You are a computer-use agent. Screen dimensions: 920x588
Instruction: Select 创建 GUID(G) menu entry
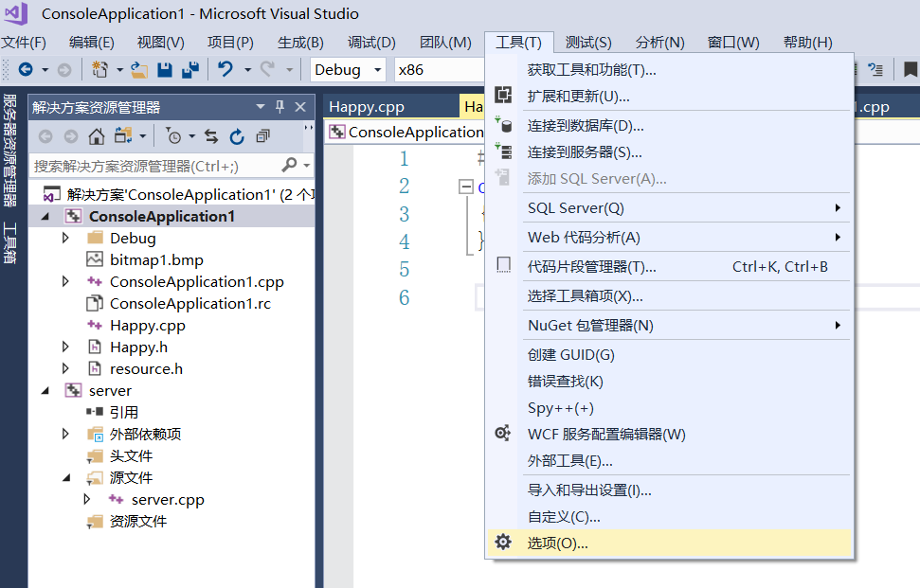coord(669,355)
